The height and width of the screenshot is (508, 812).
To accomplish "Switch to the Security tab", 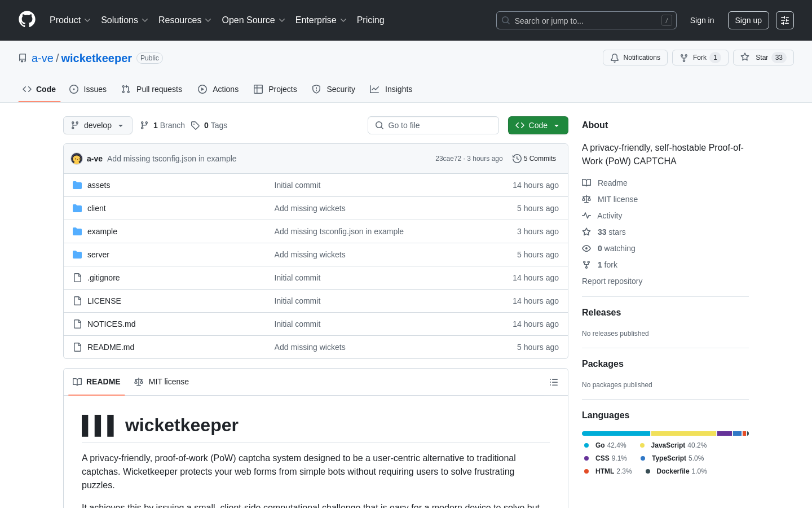I will point(334,89).
